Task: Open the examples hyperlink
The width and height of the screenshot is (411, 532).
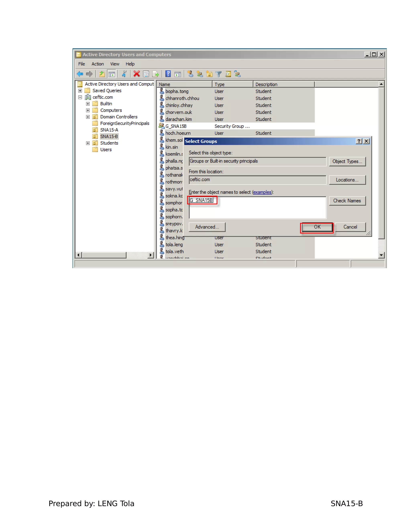Action: [x=262, y=192]
